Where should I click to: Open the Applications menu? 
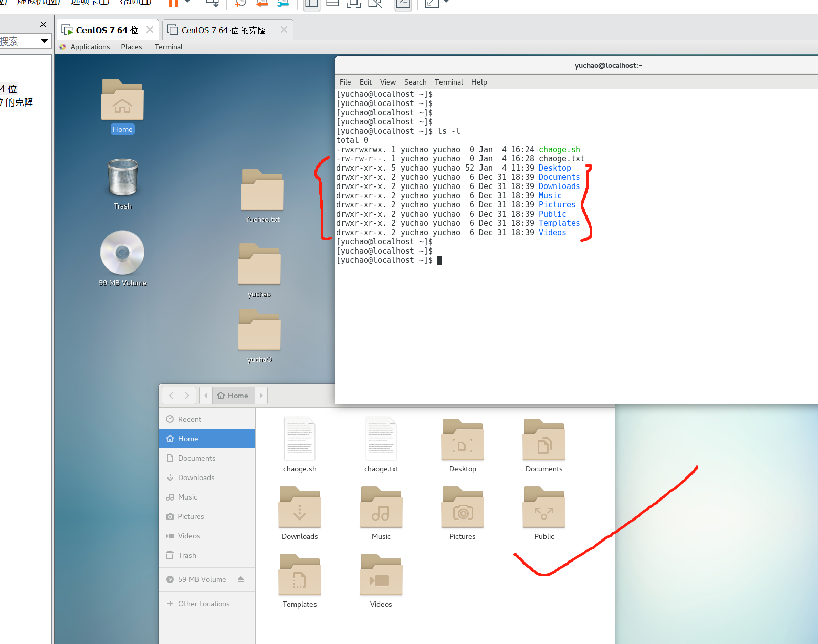click(x=90, y=47)
